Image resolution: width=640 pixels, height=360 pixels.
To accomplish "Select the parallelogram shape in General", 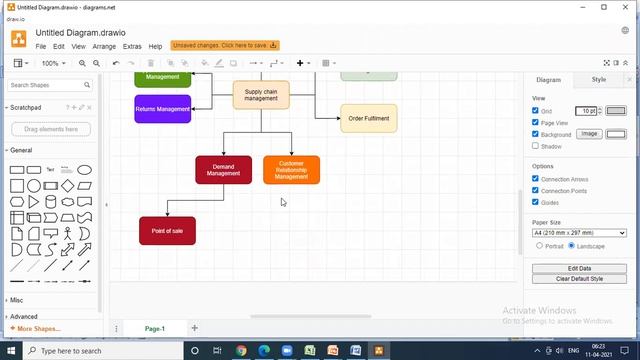I will [84, 186].
